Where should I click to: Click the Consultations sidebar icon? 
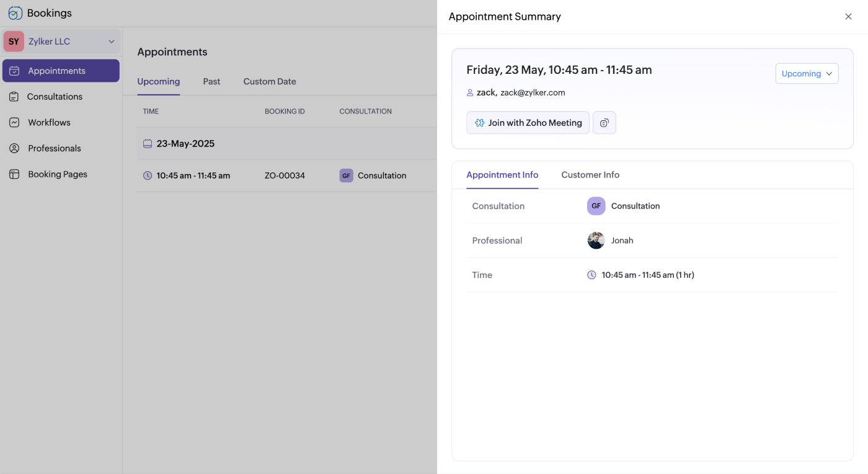coord(14,97)
